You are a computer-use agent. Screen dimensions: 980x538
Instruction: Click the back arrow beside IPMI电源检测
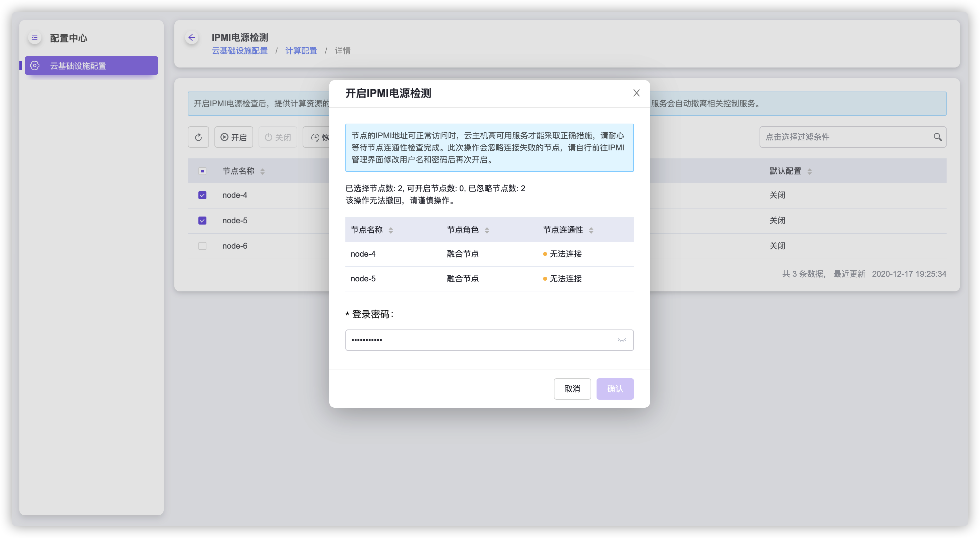pyautogui.click(x=192, y=38)
